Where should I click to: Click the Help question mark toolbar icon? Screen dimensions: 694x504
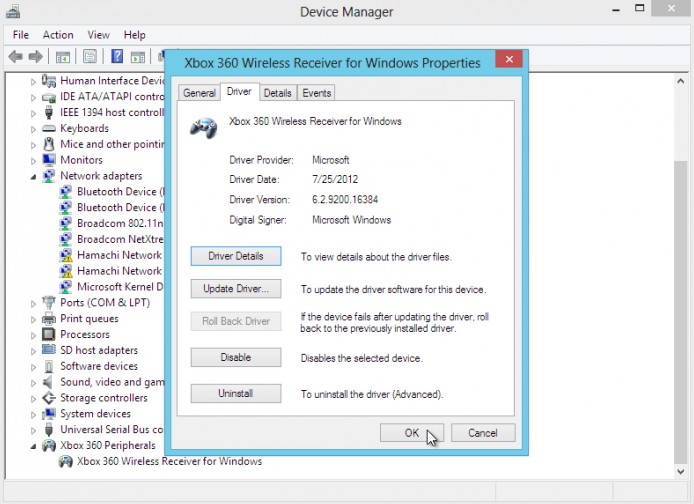[x=117, y=56]
